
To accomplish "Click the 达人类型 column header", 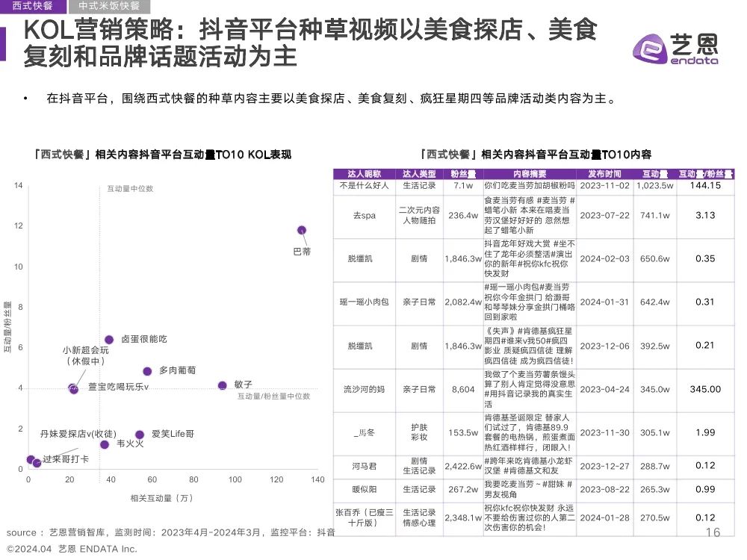I will [419, 174].
